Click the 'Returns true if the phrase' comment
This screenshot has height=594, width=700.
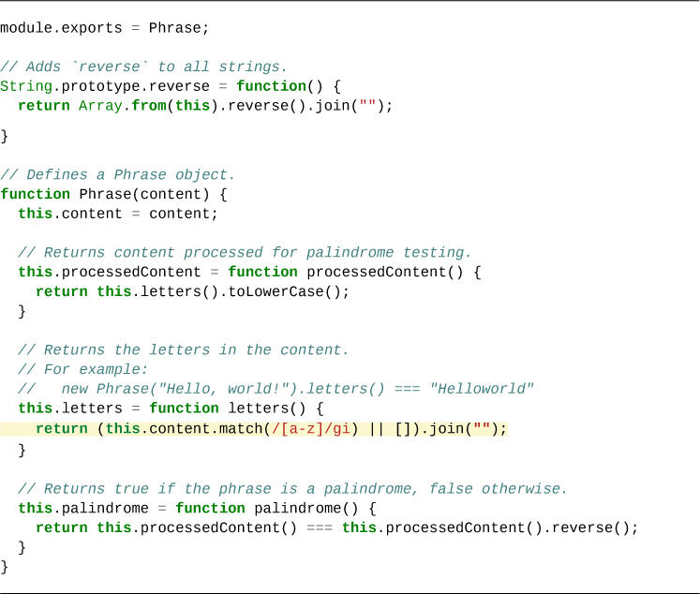click(292, 489)
